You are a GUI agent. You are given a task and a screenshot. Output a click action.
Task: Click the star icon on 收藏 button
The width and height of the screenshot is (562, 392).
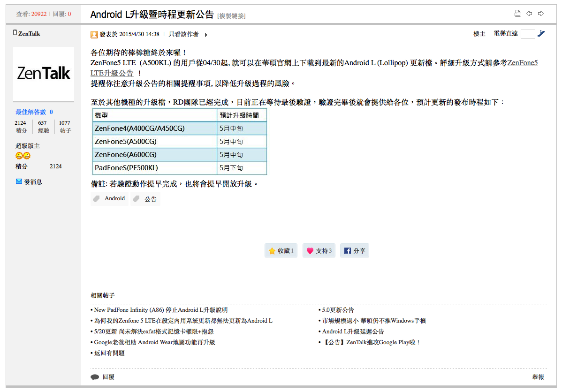click(272, 251)
